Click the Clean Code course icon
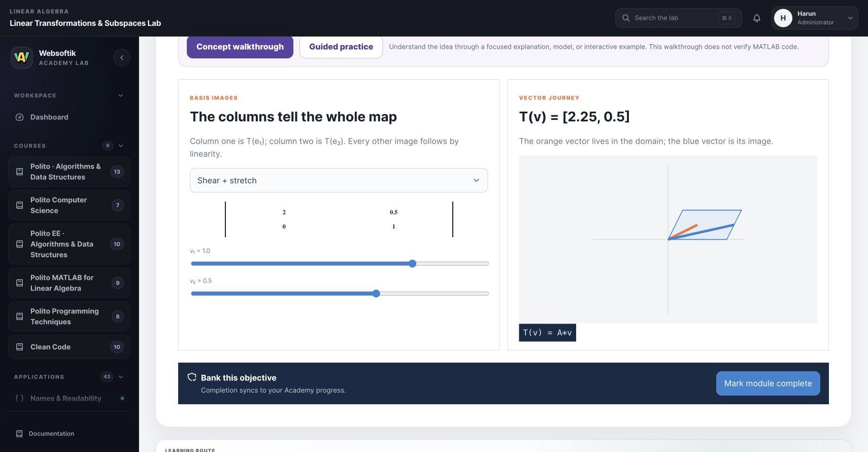This screenshot has width=868, height=452. click(x=20, y=347)
